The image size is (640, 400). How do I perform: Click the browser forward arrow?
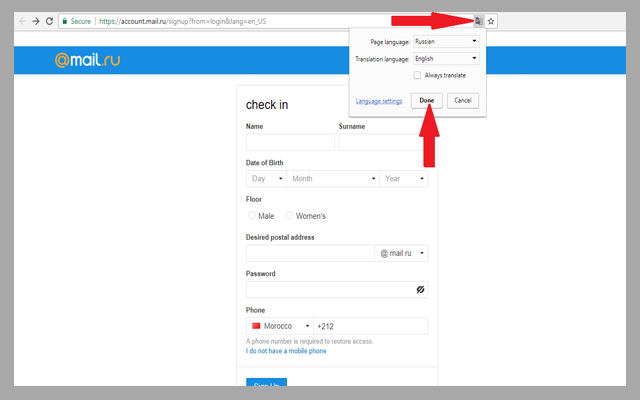click(x=37, y=20)
